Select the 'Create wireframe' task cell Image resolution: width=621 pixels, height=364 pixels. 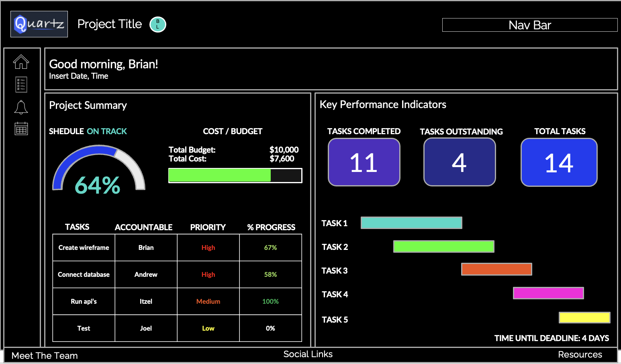pyautogui.click(x=84, y=247)
